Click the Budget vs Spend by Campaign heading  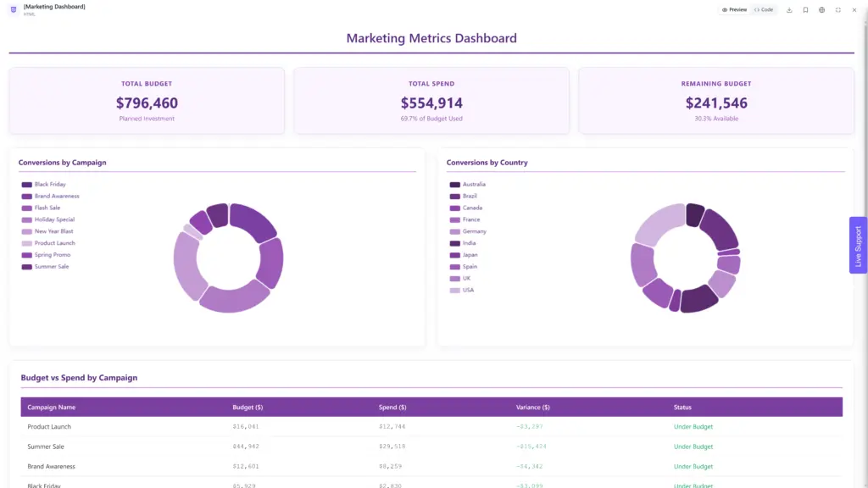[x=79, y=378]
